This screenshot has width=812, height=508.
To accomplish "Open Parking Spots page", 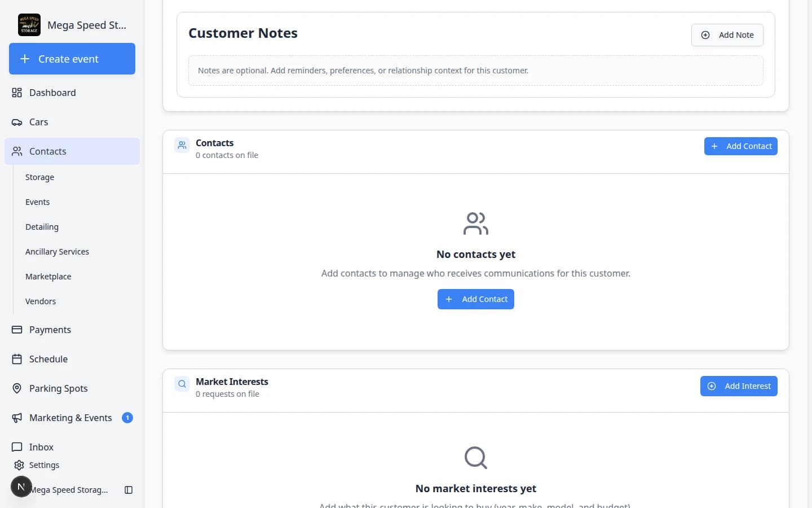I will [x=72, y=388].
